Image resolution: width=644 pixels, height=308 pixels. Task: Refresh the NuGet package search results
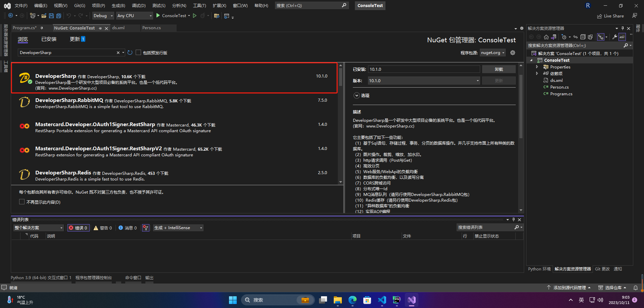click(x=130, y=53)
